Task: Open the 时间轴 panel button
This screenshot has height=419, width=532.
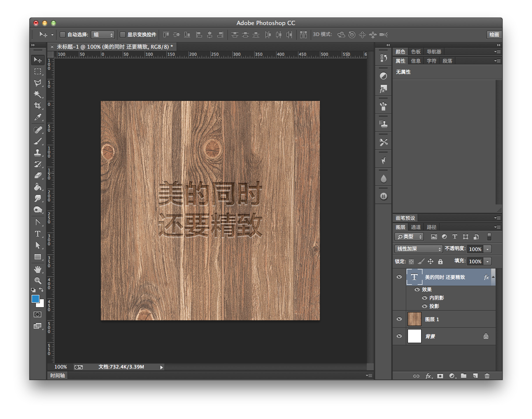Action: pos(57,375)
